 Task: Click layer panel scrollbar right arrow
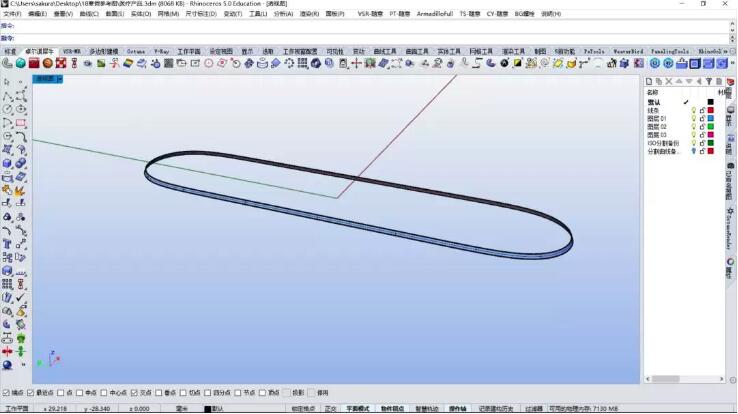722,379
